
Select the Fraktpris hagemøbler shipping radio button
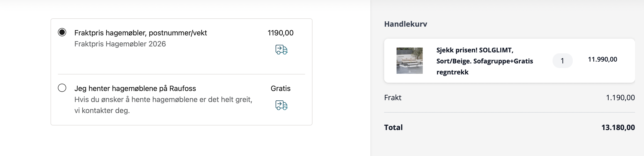(62, 32)
